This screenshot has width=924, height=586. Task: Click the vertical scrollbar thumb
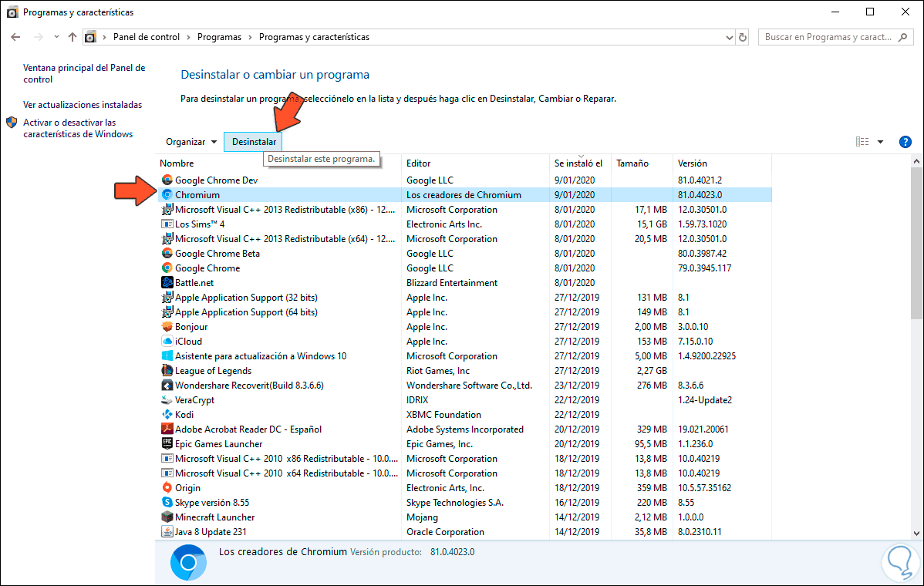[x=916, y=244]
